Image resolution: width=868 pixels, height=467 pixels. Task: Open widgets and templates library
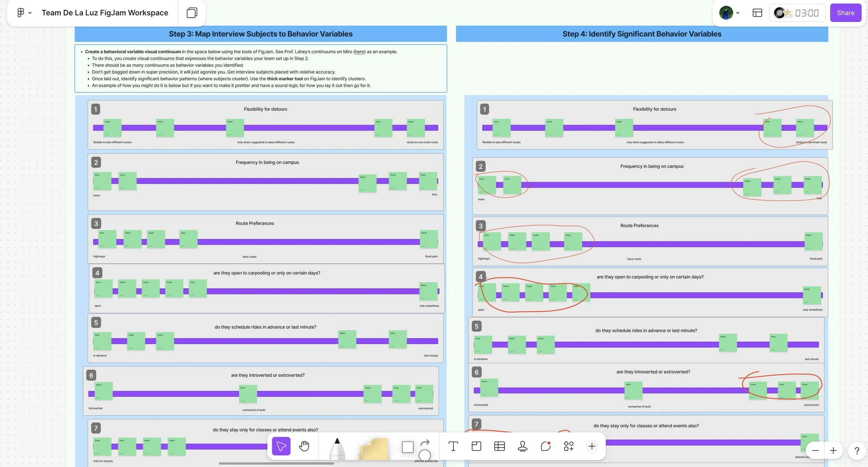pyautogui.click(x=568, y=446)
